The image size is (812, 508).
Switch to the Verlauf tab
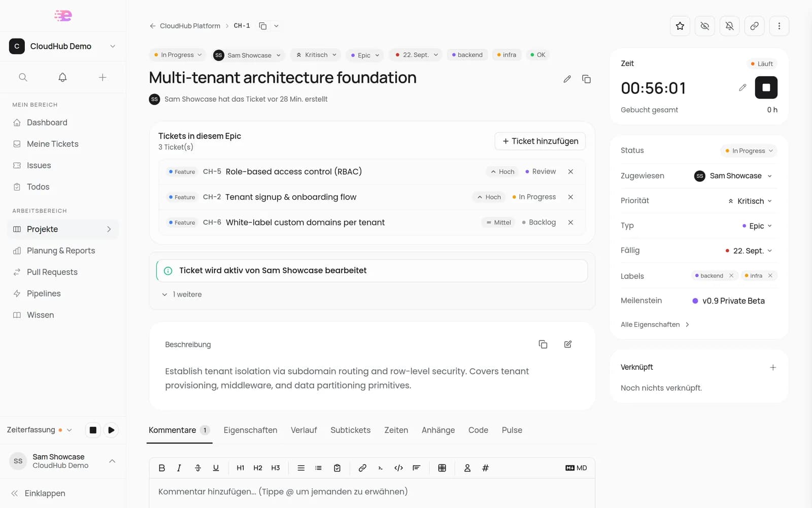[303, 430]
